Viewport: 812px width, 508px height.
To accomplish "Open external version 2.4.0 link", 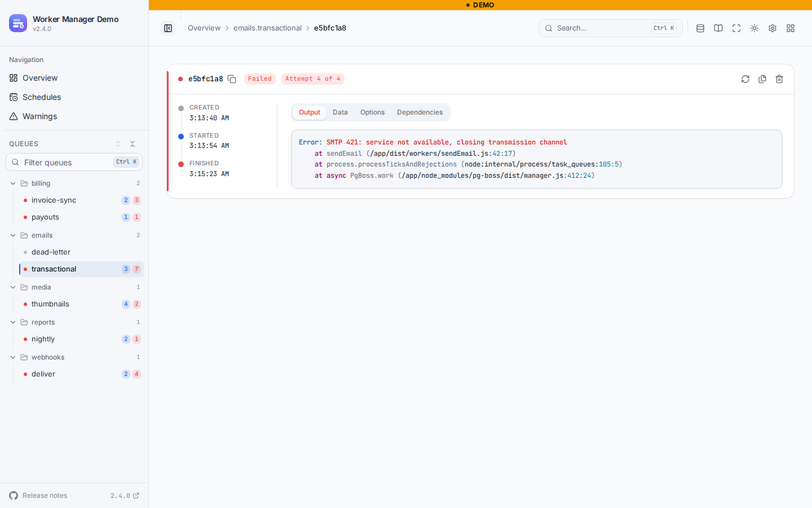I will (125, 496).
